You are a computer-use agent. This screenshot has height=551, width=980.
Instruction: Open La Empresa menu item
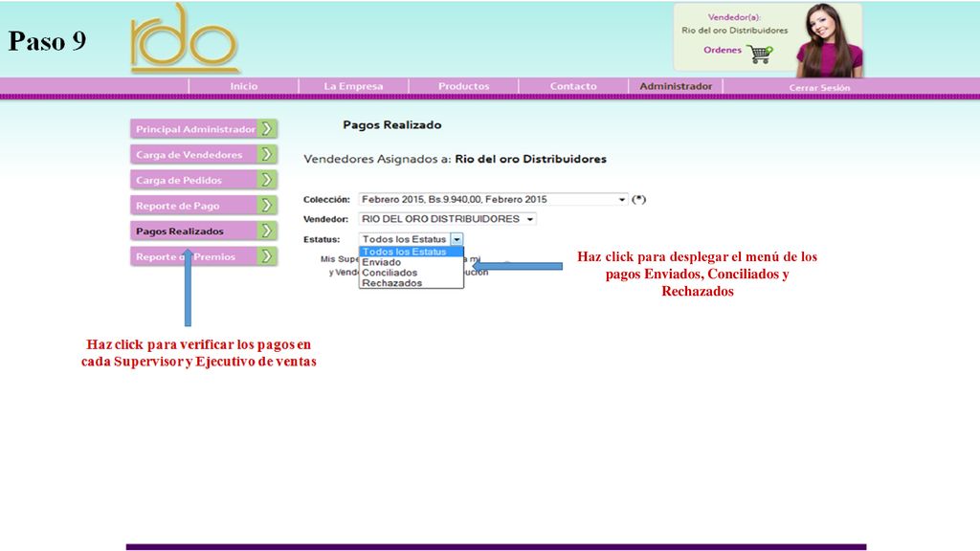pos(353,86)
